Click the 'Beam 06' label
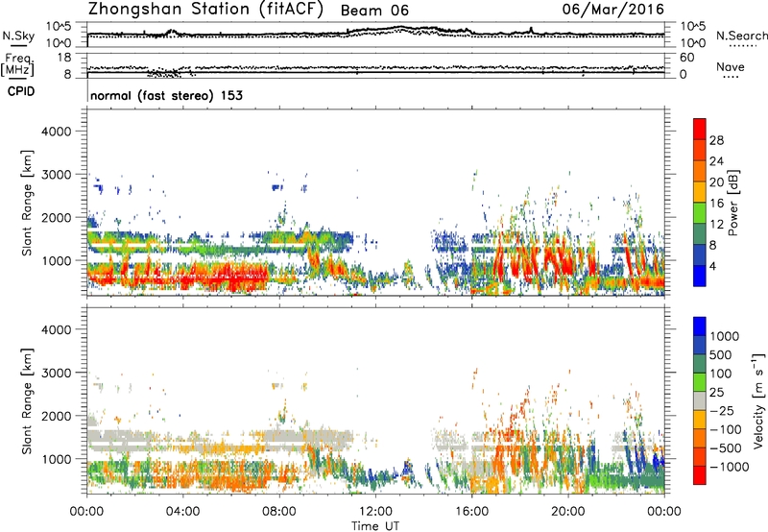Image resolution: width=768 pixels, height=532 pixels. tap(374, 11)
